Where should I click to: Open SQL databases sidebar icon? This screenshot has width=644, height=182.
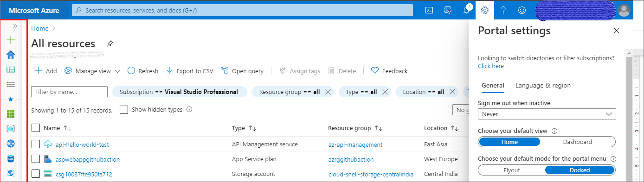coord(11,158)
